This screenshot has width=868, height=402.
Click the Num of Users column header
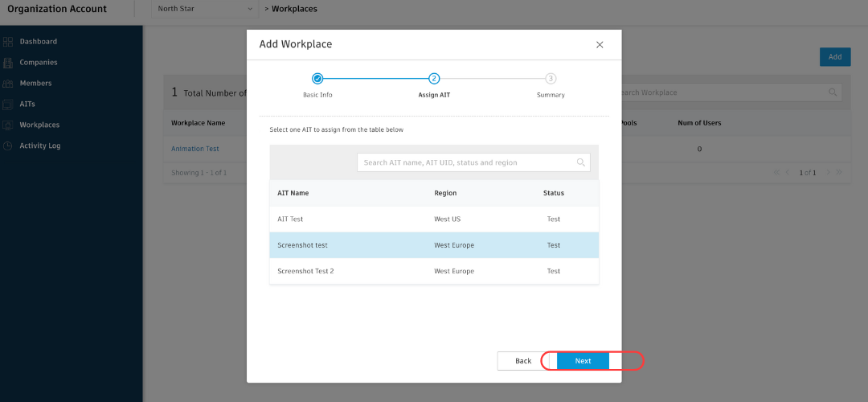(699, 123)
